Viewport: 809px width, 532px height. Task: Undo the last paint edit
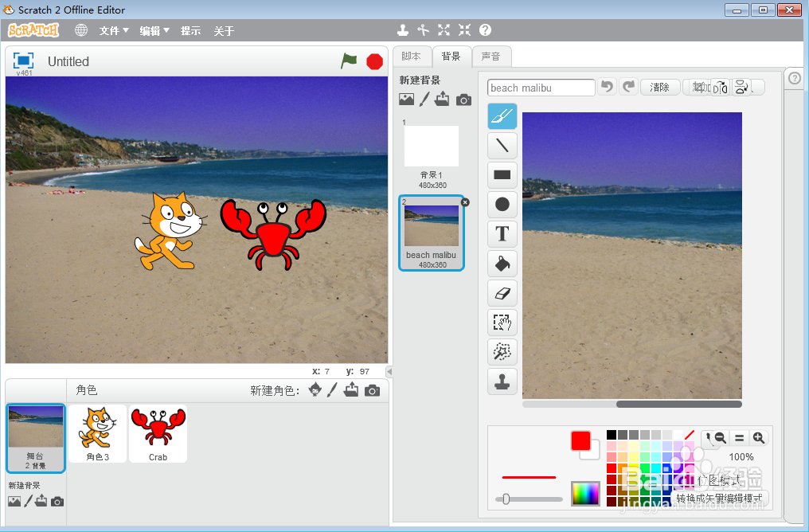608,87
